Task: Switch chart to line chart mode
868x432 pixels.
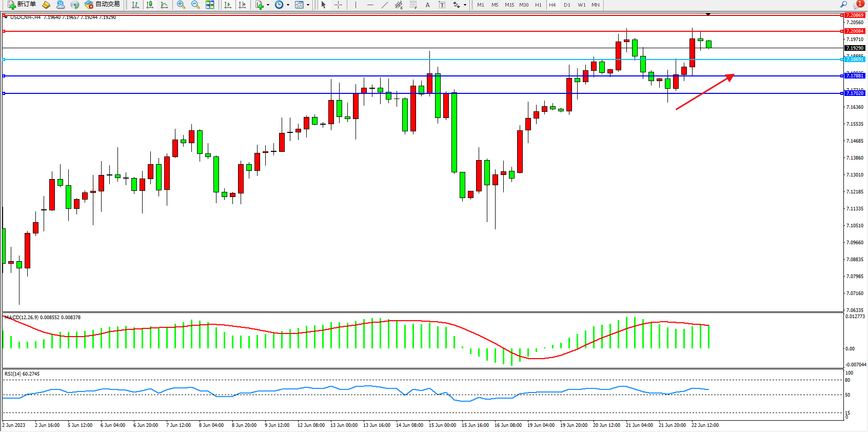Action: pyautogui.click(x=164, y=5)
